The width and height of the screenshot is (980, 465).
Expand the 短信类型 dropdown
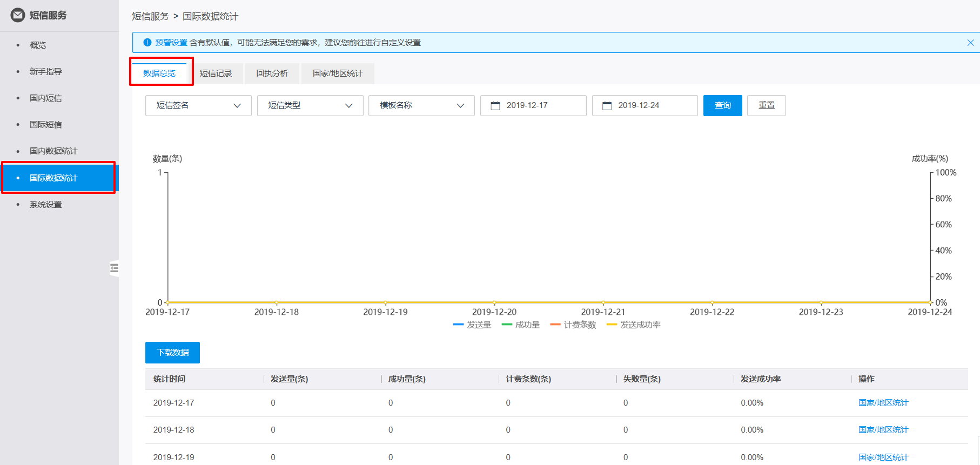coord(310,105)
